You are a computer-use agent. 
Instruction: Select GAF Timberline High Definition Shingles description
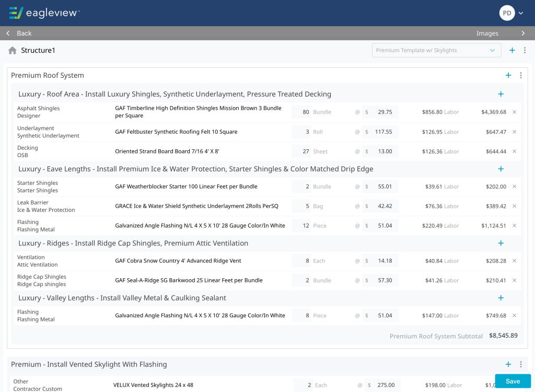(198, 112)
